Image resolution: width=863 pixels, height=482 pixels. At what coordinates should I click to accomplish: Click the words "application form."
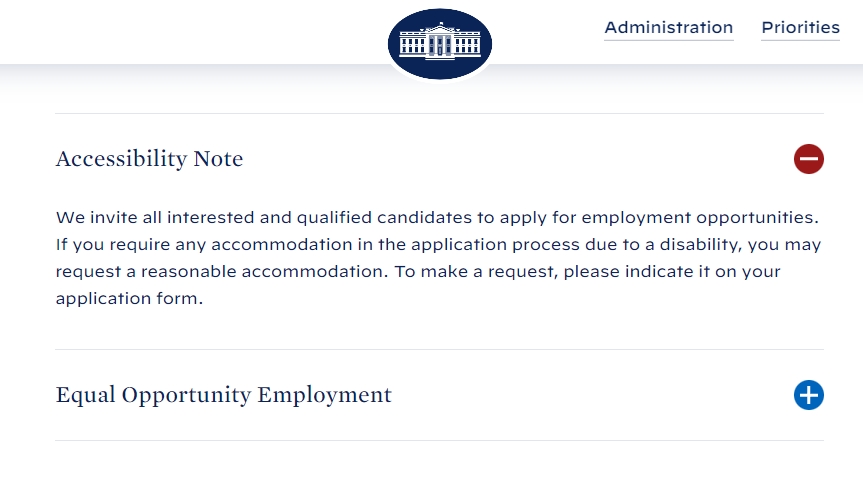[x=129, y=299]
